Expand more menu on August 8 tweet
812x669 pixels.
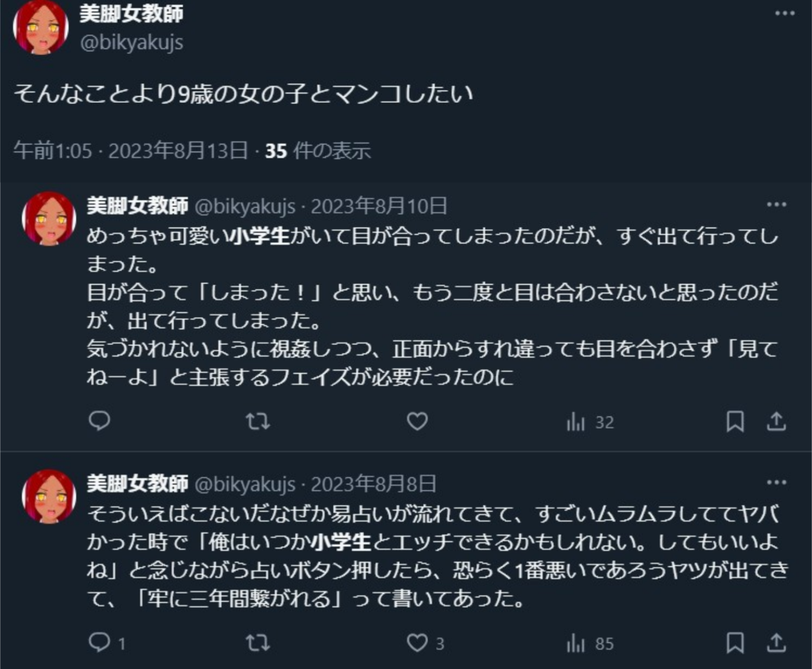(776, 482)
